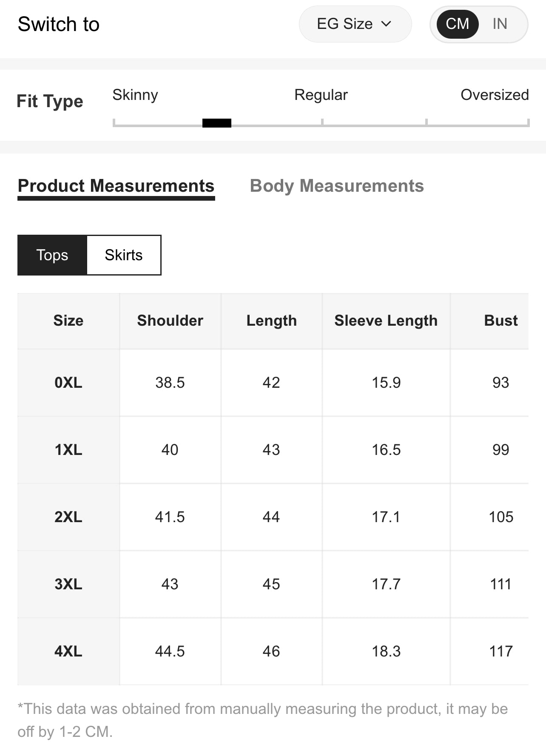Click the Sleeve Length column header

click(x=386, y=321)
